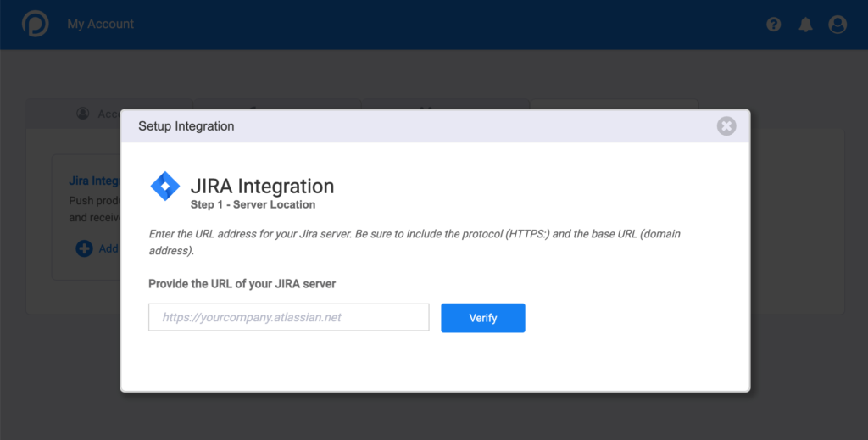Click the app logo in the header
This screenshot has width=868, height=440.
pyautogui.click(x=36, y=24)
